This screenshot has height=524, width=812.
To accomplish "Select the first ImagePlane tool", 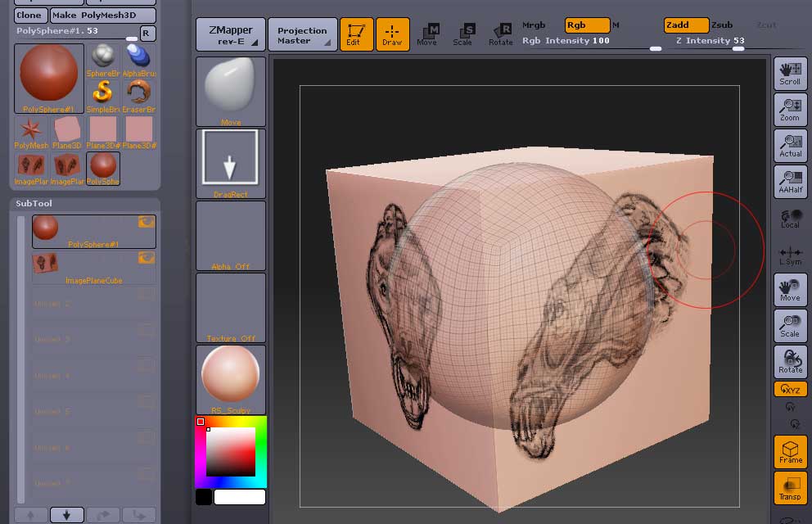I will pos(31,169).
